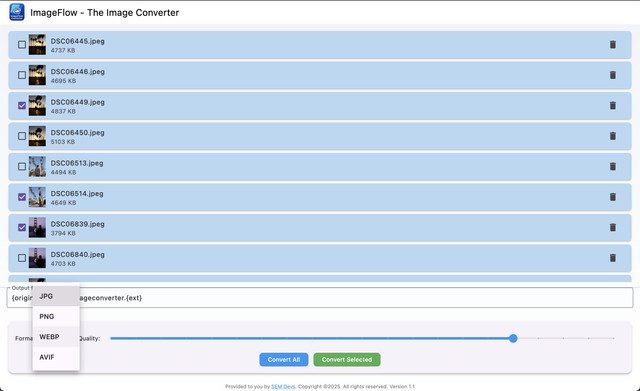The width and height of the screenshot is (640, 391).
Task: Select WEBP output format option
Action: click(56, 337)
